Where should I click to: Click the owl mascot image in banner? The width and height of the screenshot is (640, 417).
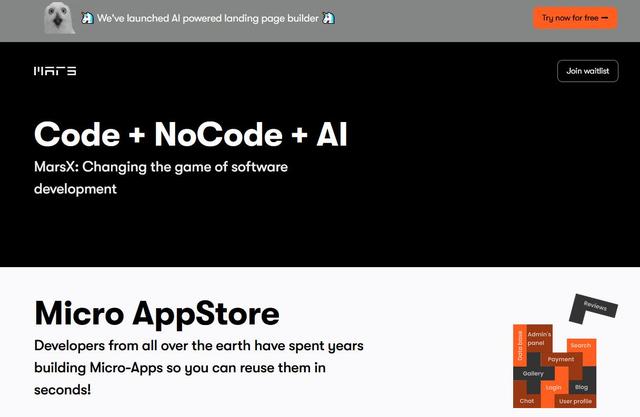coord(59,18)
